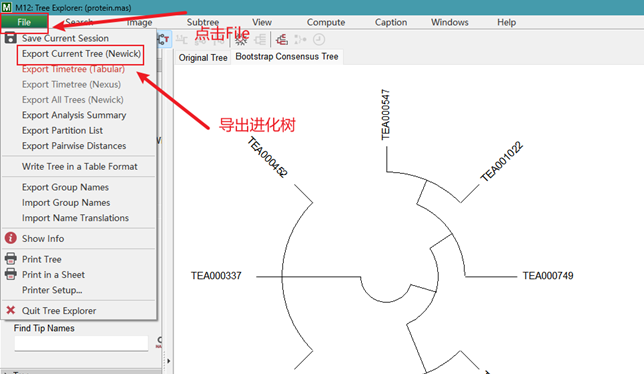Switch to Bootstrap Consensus Tree tab
The width and height of the screenshot is (644, 374).
[x=287, y=57]
